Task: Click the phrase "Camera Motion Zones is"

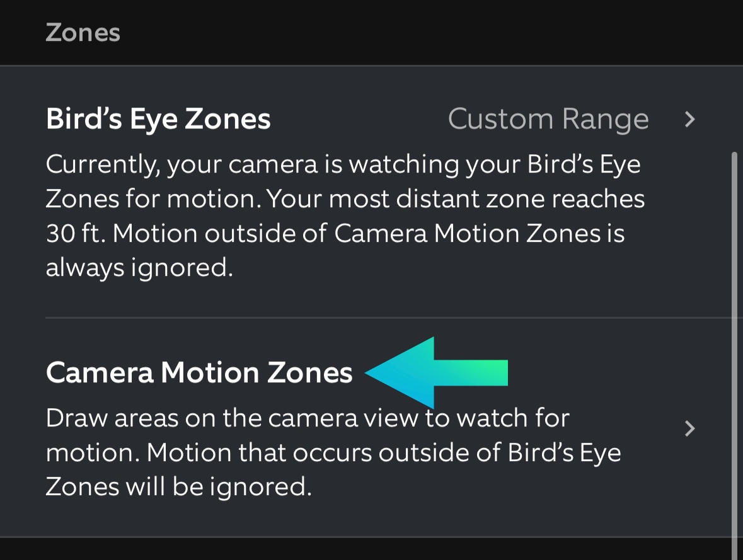Action: 479,234
